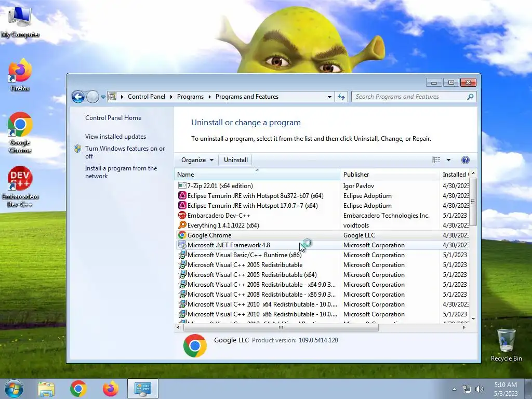Open Turn Windows features on or off
Image resolution: width=532 pixels, height=399 pixels.
pos(125,152)
